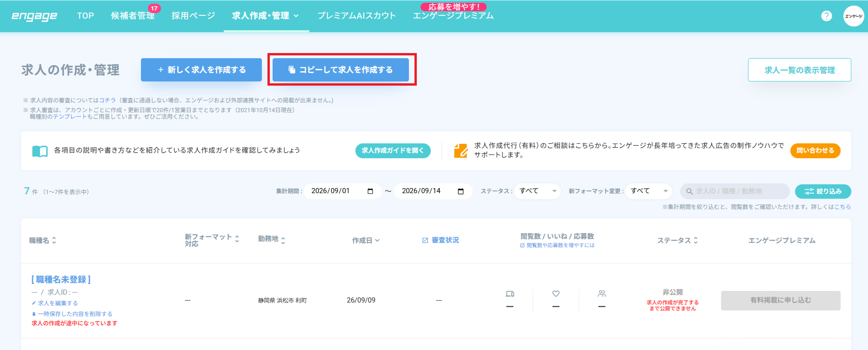
Task: Open calendar picker for start date 2026/09/01
Action: tap(370, 191)
